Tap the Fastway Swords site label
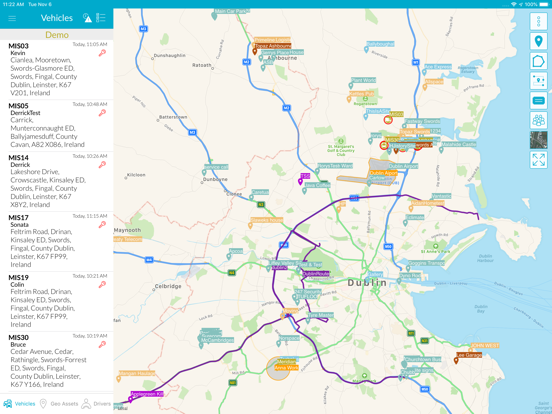Screen dimensions: 552x414 422,121
